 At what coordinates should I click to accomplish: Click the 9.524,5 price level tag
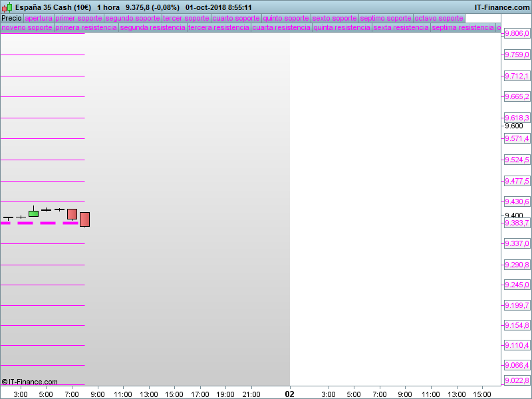[517, 160]
